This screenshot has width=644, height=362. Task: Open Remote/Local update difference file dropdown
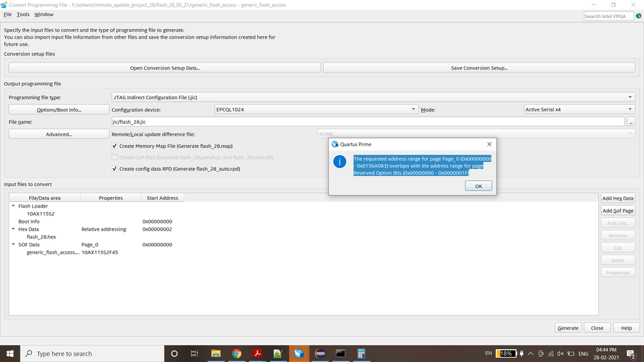coord(476,134)
